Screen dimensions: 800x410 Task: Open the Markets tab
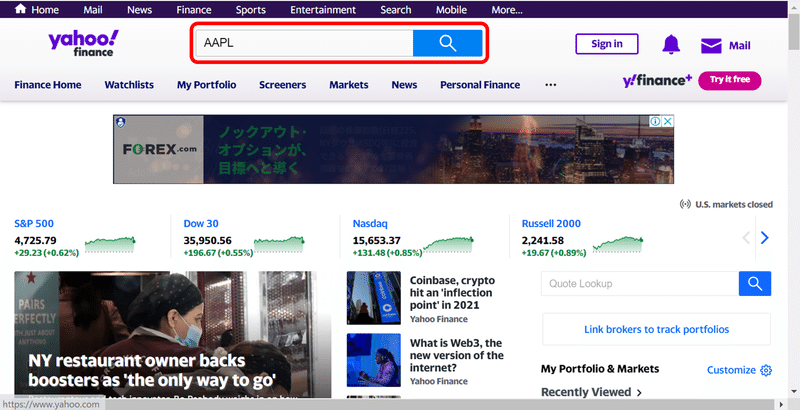click(348, 85)
